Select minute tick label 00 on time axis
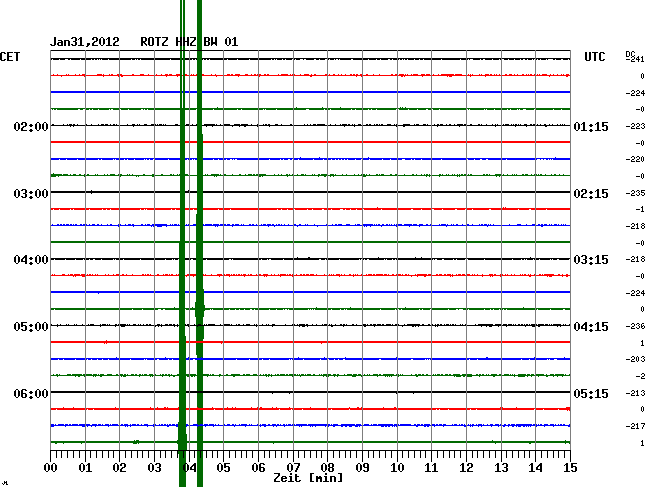 pyautogui.click(x=50, y=467)
